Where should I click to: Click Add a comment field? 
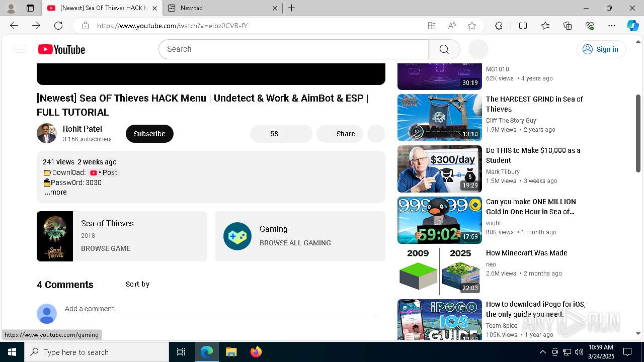click(221, 309)
